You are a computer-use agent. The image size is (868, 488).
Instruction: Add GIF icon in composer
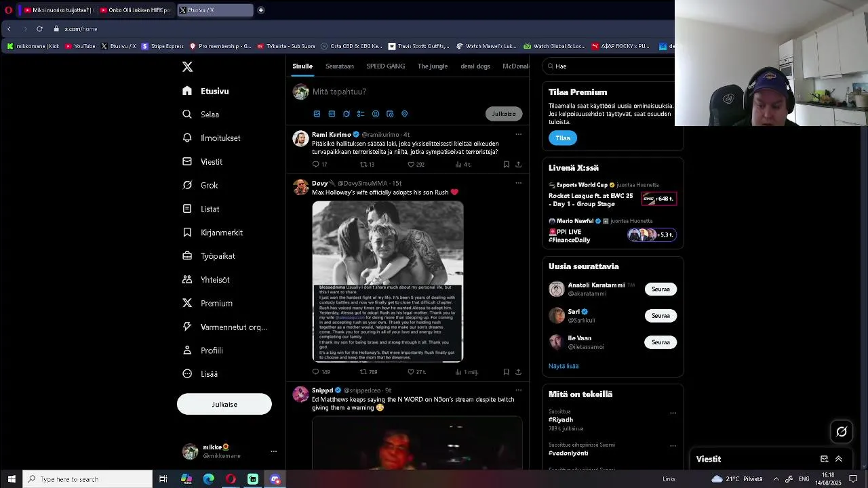click(332, 114)
